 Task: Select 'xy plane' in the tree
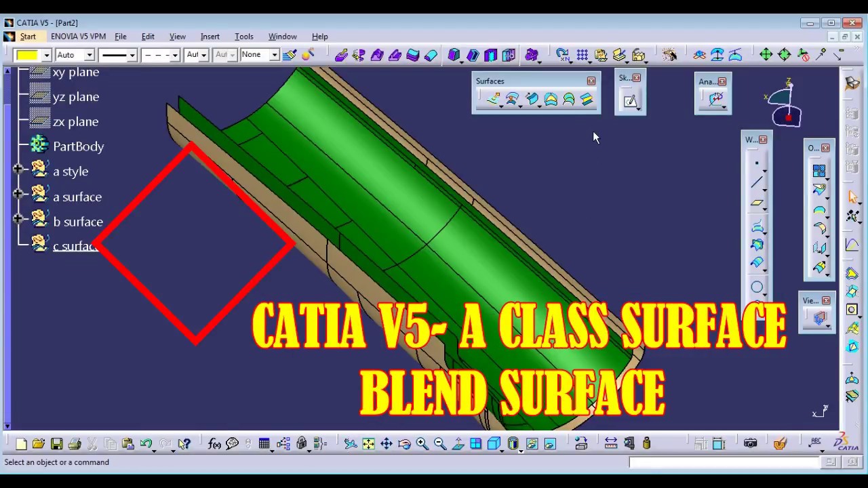point(75,72)
